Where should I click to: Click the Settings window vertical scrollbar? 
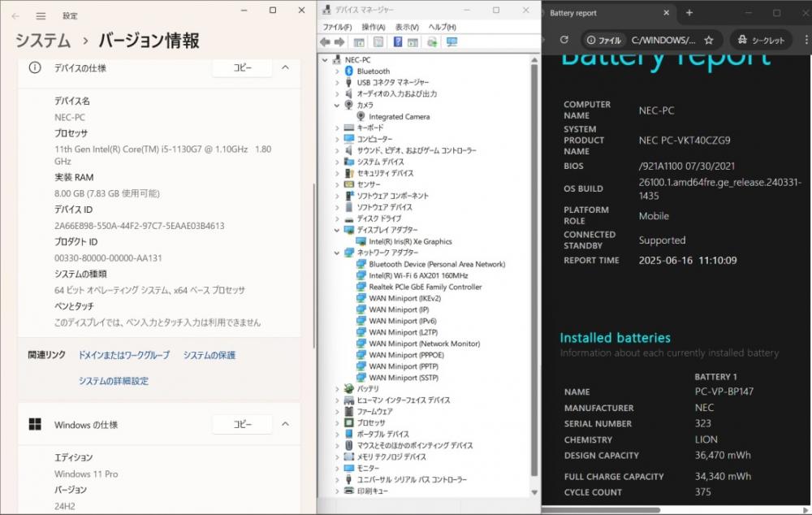click(x=313, y=266)
